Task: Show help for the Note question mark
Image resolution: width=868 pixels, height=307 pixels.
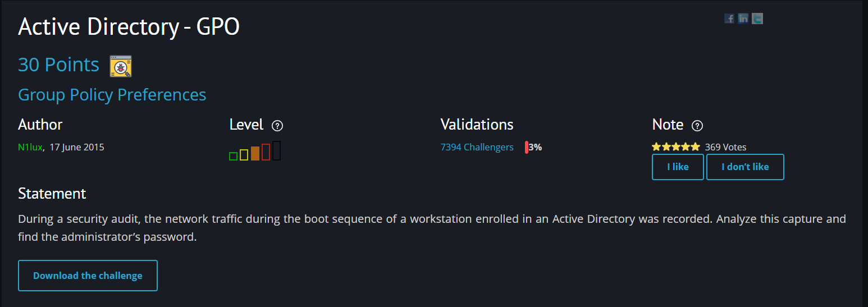Action: 697,126
